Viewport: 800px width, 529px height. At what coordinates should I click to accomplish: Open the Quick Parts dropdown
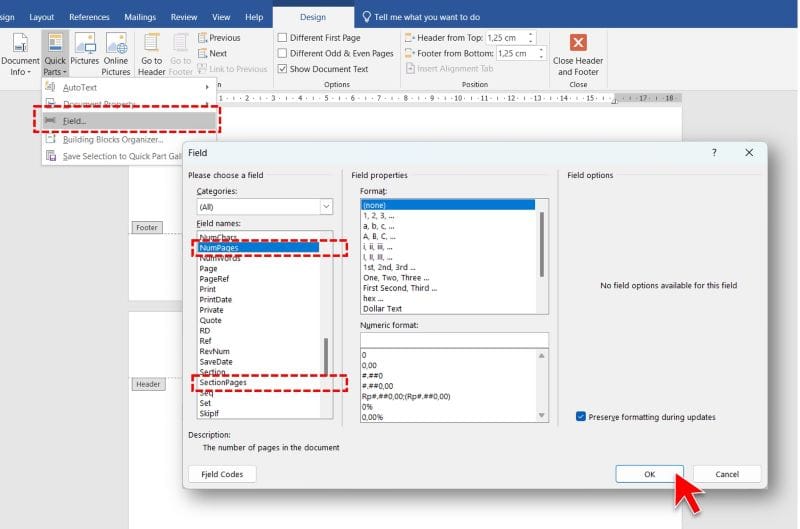[55, 54]
